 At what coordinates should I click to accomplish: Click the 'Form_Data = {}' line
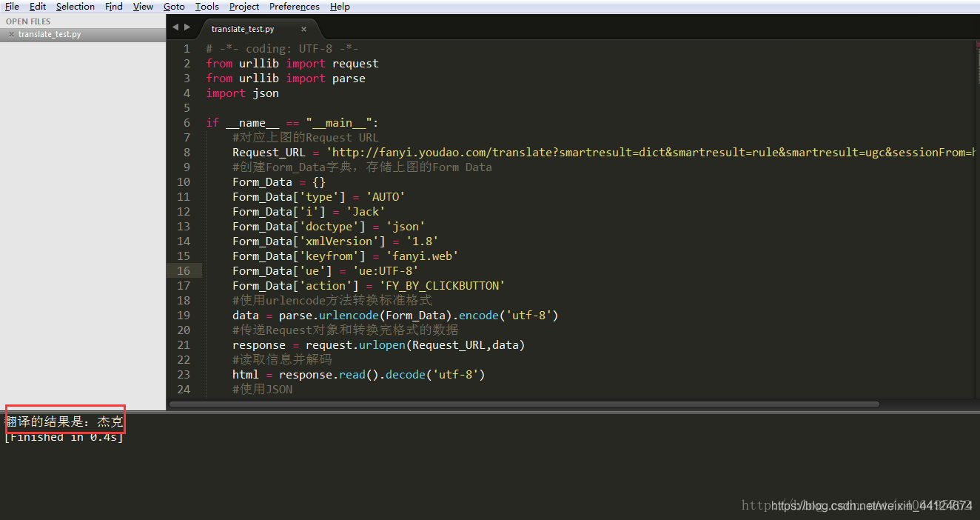[279, 182]
